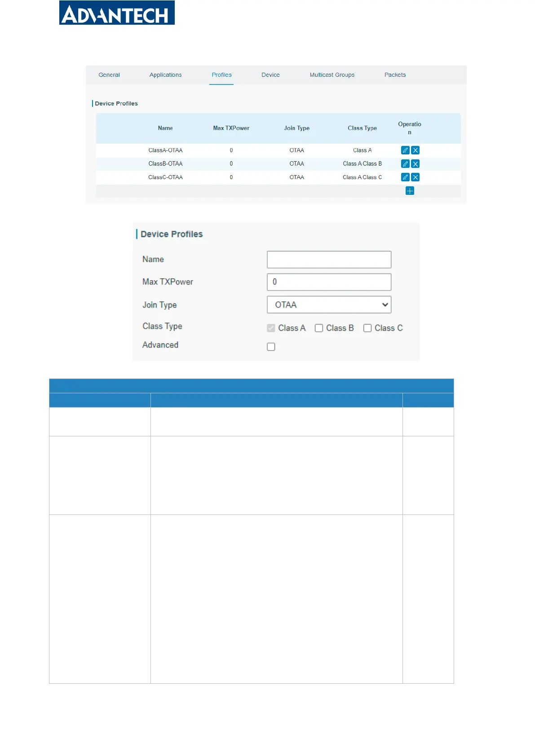The image size is (535, 756).
Task: Delete the ClassB-OTAA profile
Action: click(416, 164)
